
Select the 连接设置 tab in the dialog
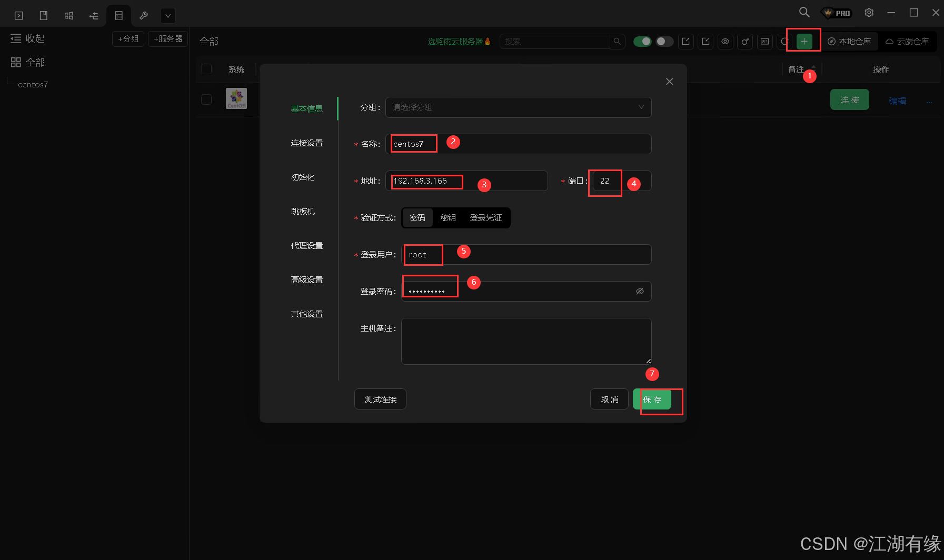click(x=307, y=143)
